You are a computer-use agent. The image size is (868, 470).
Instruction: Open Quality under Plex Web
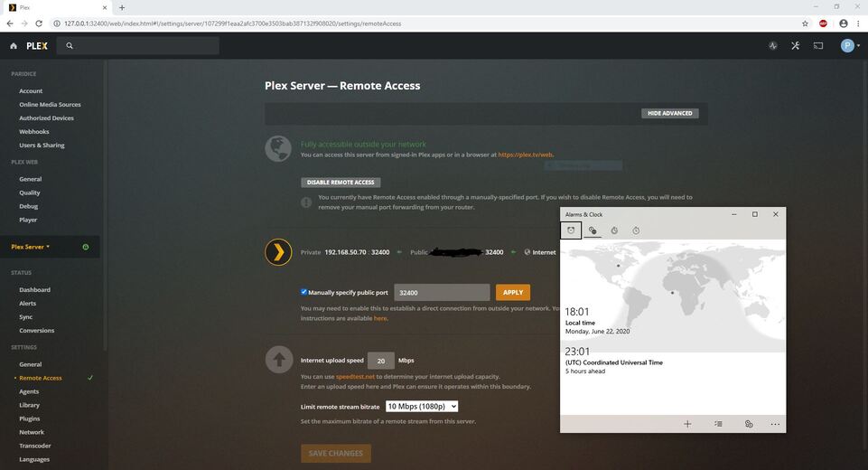point(30,193)
